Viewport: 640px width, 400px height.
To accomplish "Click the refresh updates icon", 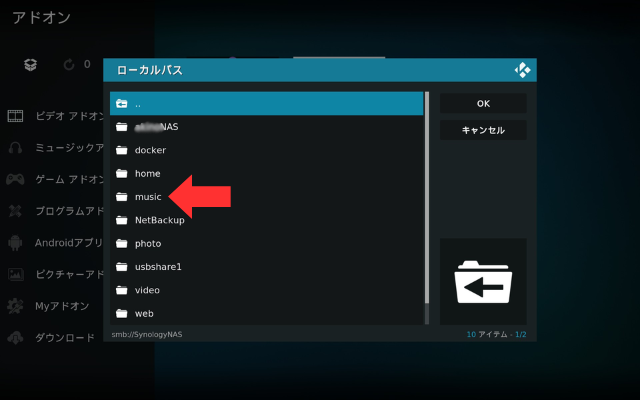I will (x=69, y=64).
